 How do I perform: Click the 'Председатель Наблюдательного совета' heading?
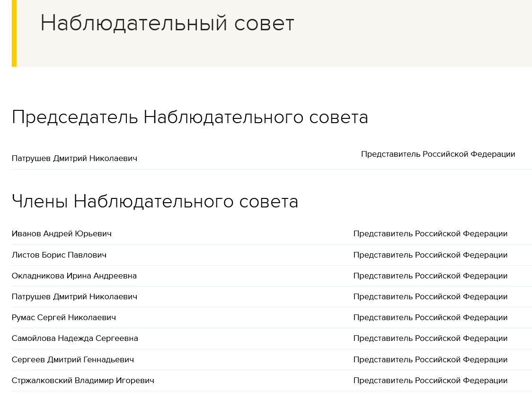(190, 117)
